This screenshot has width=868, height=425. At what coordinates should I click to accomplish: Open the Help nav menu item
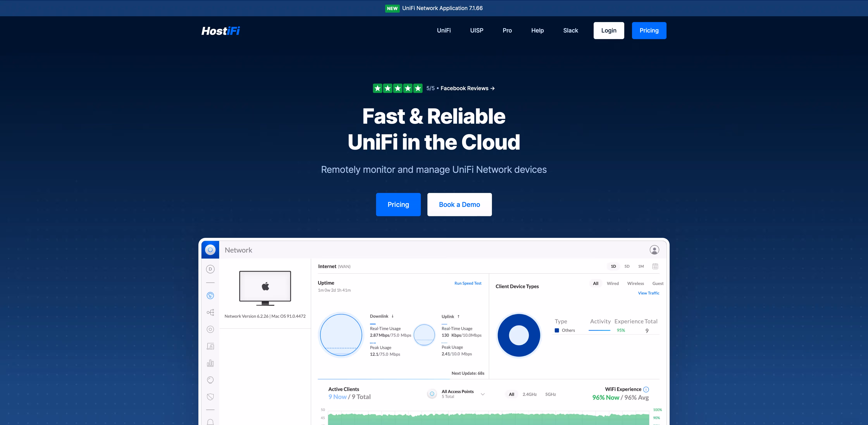click(537, 30)
